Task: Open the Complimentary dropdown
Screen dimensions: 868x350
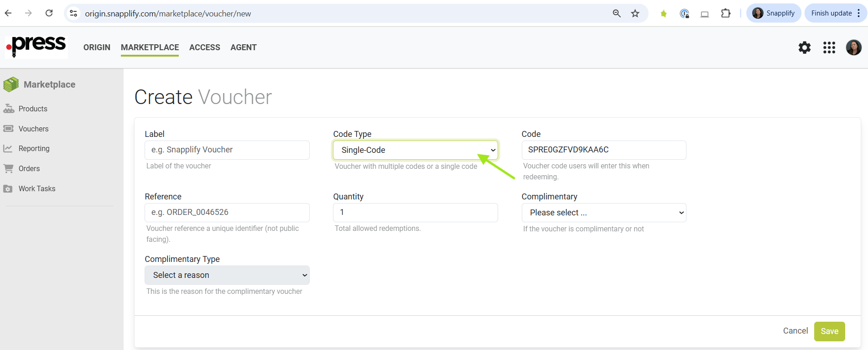Action: point(604,213)
